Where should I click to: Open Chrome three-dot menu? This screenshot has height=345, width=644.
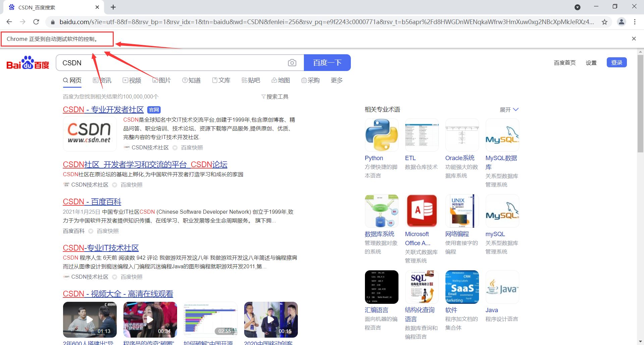click(635, 22)
